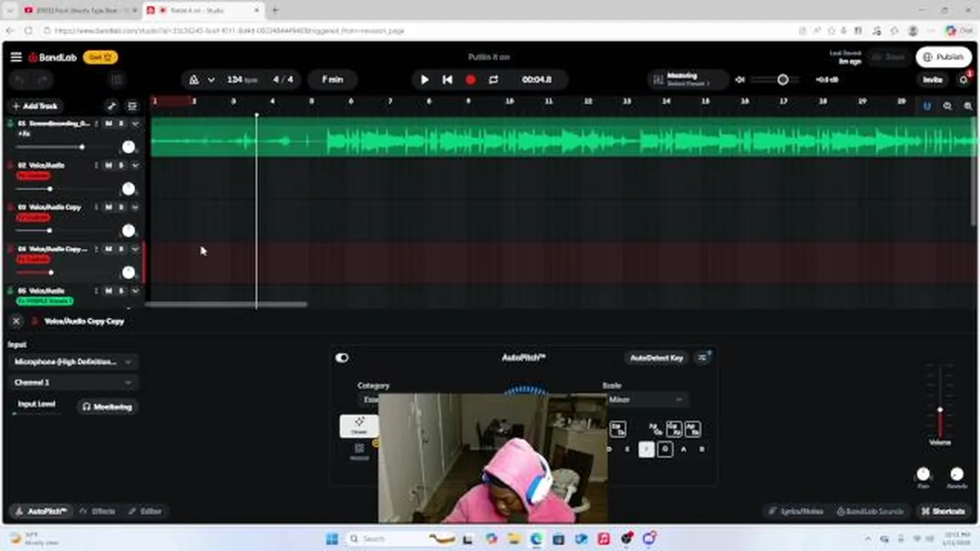Open the Lyrics/Notes tab
The height and width of the screenshot is (551, 980).
(x=796, y=511)
